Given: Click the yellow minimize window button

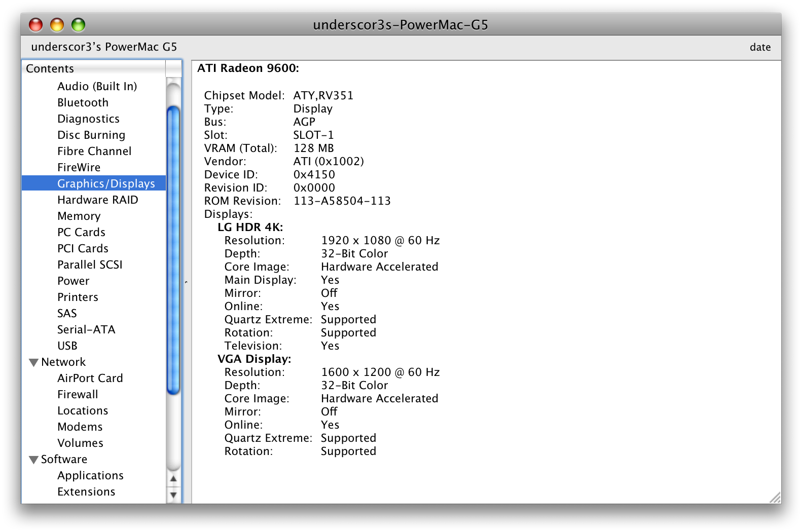Looking at the screenshot, I should pos(57,24).
